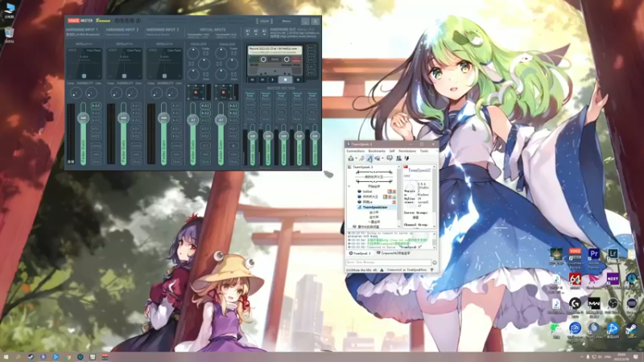Mute the first master section bus
The image size is (644, 362).
pos(250,119)
